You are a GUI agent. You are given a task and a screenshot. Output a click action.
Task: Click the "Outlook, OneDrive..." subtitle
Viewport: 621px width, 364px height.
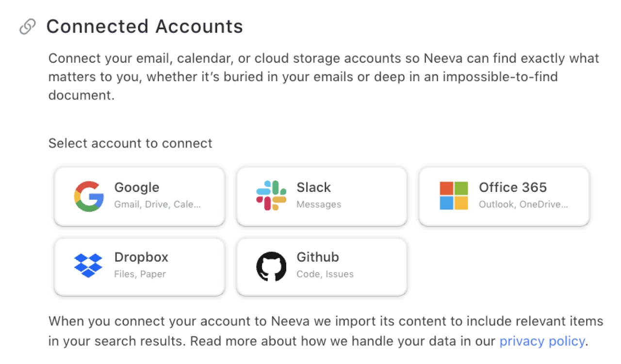pyautogui.click(x=523, y=205)
